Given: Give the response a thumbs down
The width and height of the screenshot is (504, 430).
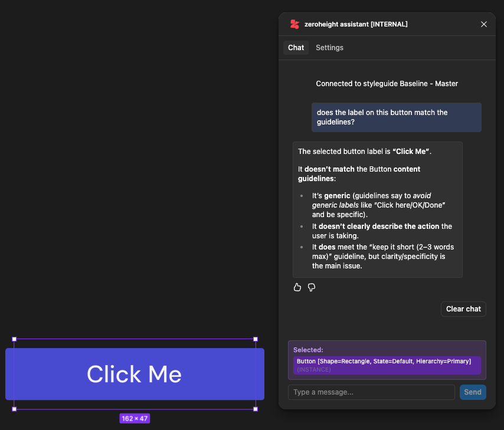Looking at the screenshot, I should (x=312, y=287).
